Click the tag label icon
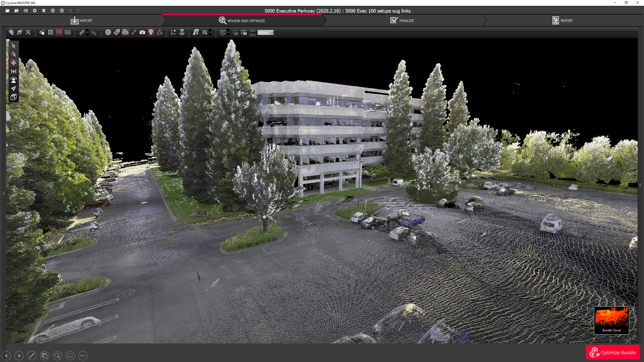The image size is (644, 362). point(117,33)
